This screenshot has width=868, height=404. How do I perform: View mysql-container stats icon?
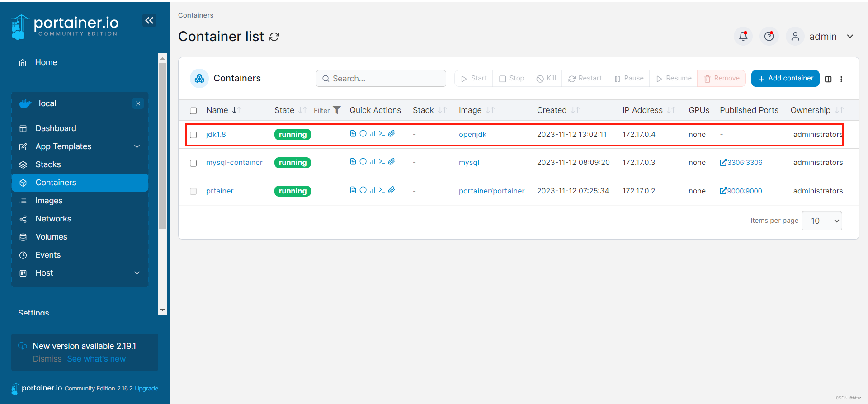[373, 161]
